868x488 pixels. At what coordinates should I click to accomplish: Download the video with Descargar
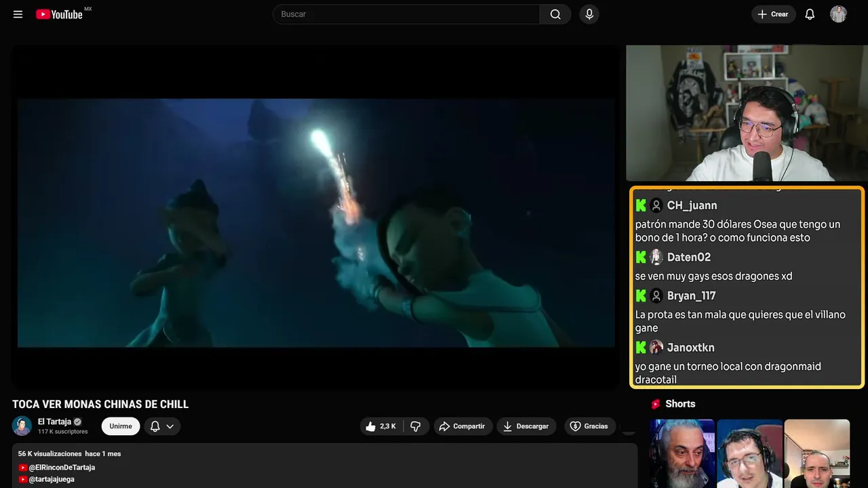click(x=526, y=426)
